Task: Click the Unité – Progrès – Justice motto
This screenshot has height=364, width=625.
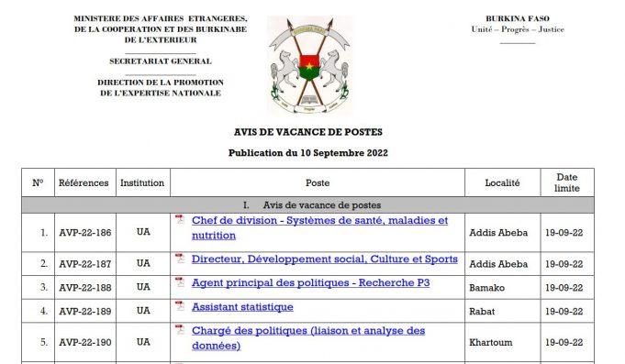Action: pyautogui.click(x=518, y=29)
